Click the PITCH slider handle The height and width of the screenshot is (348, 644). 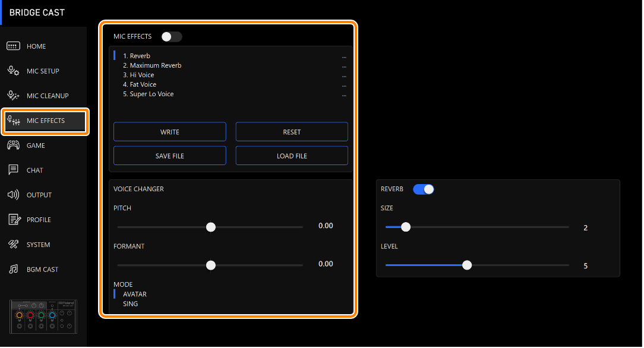211,227
